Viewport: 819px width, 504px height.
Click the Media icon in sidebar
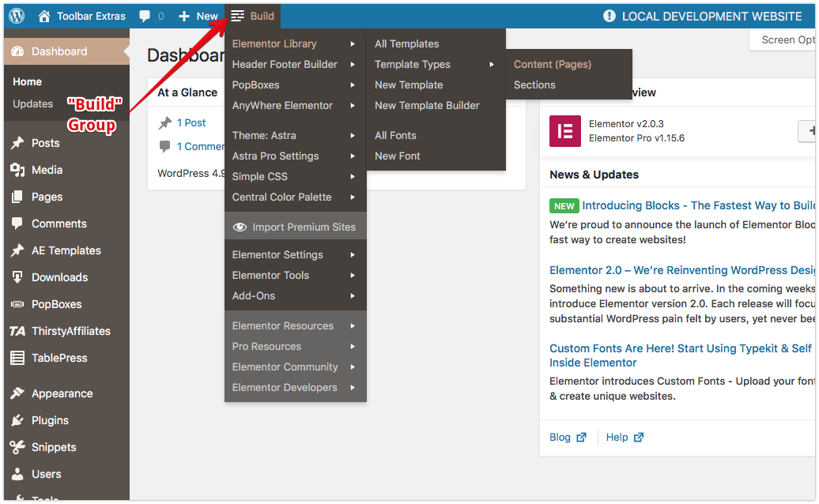tap(17, 170)
